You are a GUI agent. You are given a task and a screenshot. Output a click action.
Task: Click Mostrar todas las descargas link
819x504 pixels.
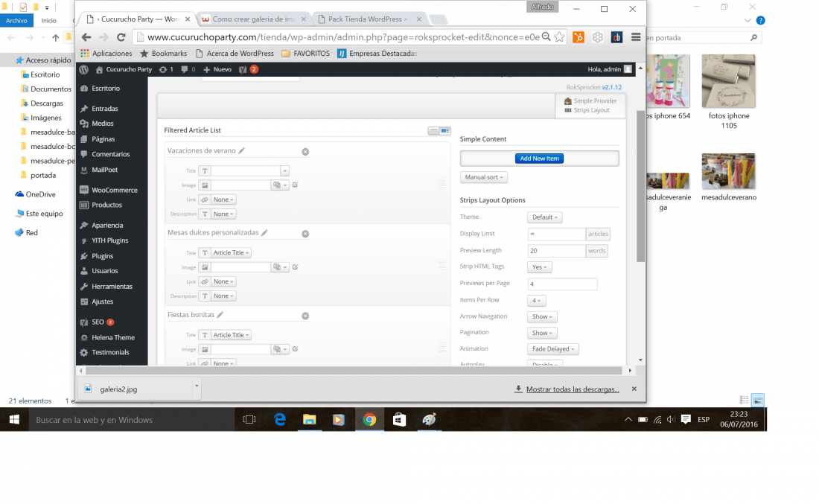(x=573, y=389)
